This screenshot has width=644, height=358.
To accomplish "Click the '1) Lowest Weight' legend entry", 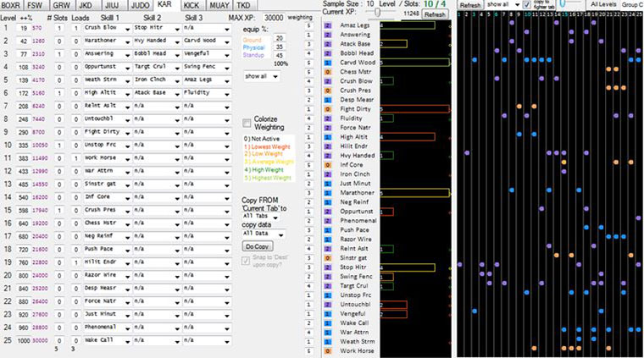I will coord(267,146).
